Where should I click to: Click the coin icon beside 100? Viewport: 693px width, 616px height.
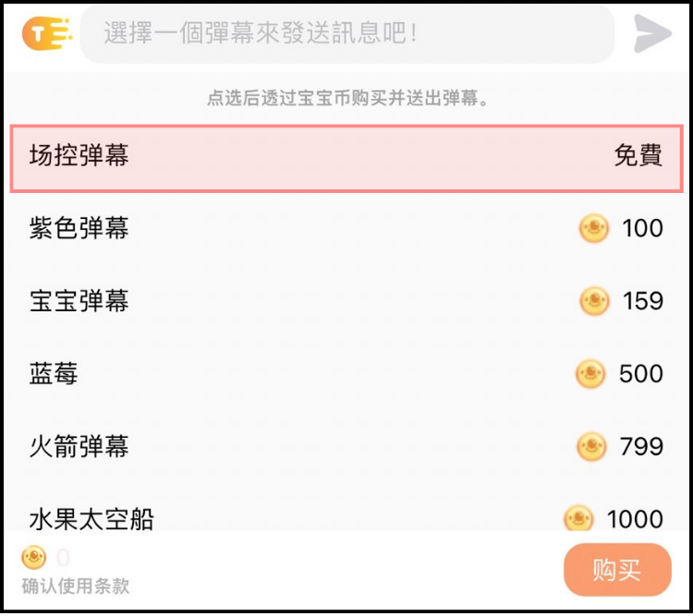(594, 228)
